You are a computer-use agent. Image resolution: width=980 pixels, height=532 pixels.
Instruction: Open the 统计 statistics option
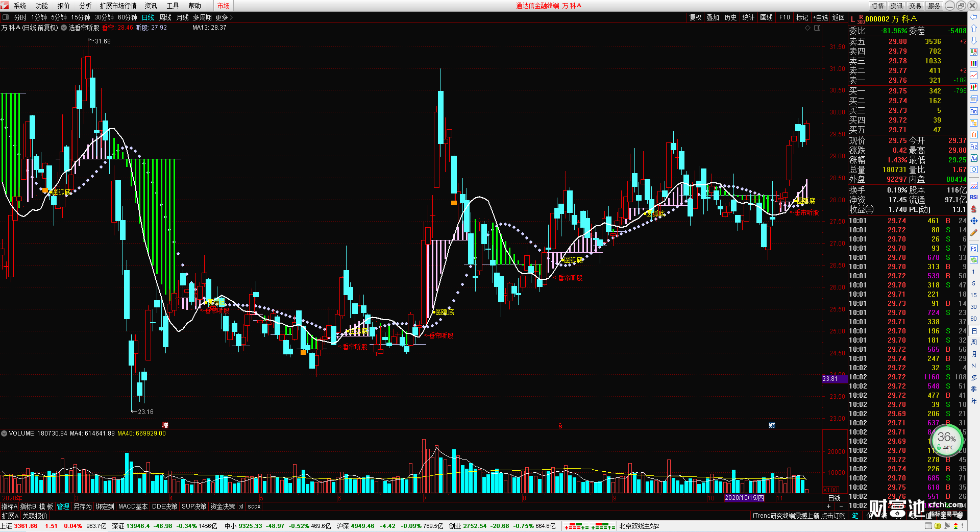(748, 17)
